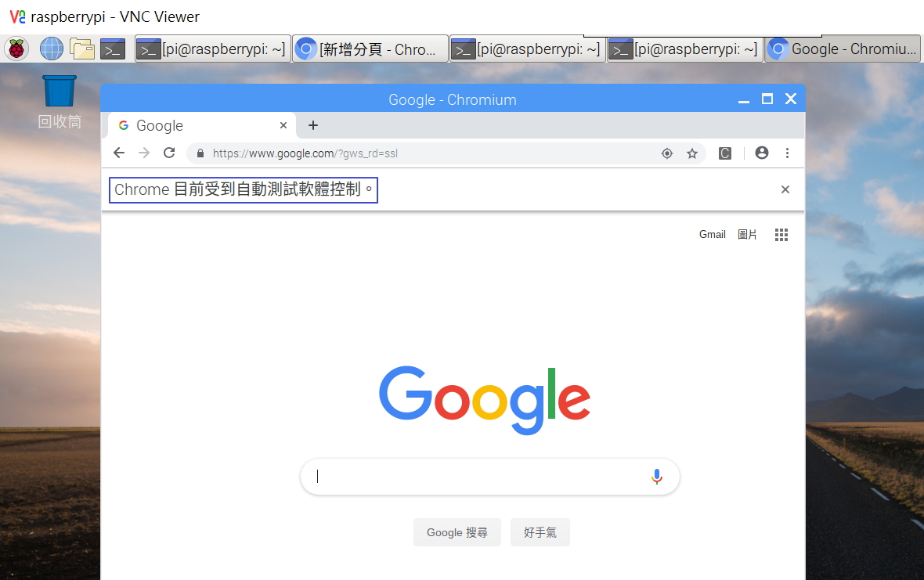Click the 好手氣 button
The image size is (924, 580).
click(540, 531)
